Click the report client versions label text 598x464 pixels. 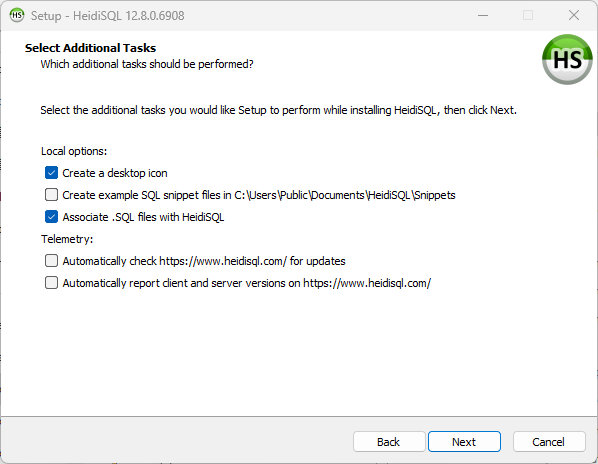247,283
